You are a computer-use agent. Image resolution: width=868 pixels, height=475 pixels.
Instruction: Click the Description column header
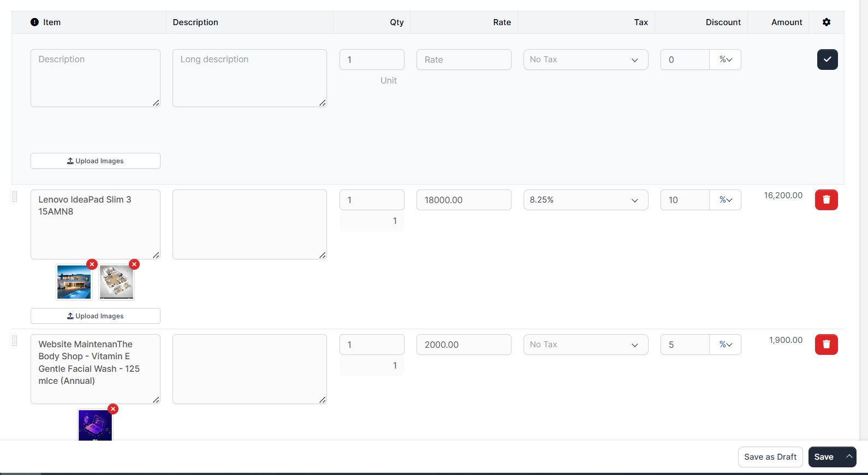(195, 22)
